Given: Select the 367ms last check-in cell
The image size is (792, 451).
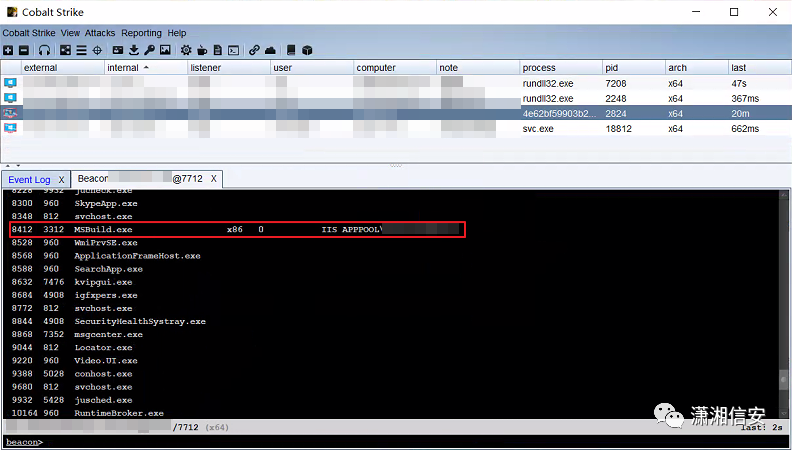Looking at the screenshot, I should 760,98.
